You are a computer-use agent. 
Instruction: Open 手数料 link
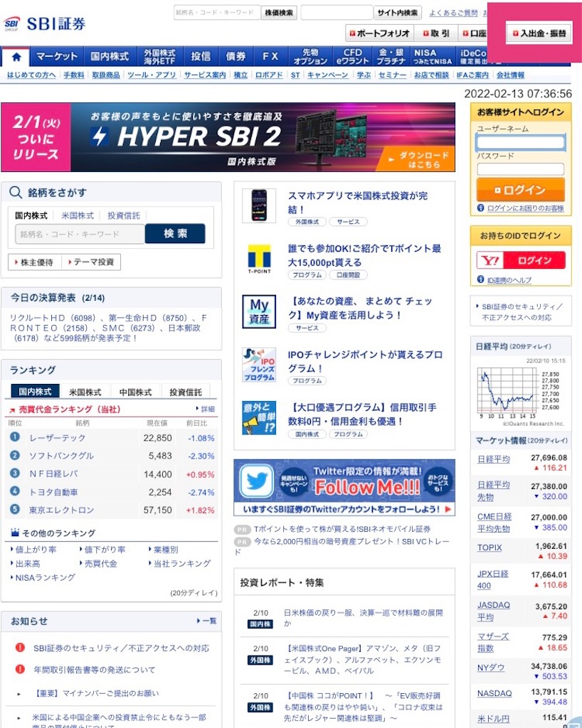[x=74, y=75]
